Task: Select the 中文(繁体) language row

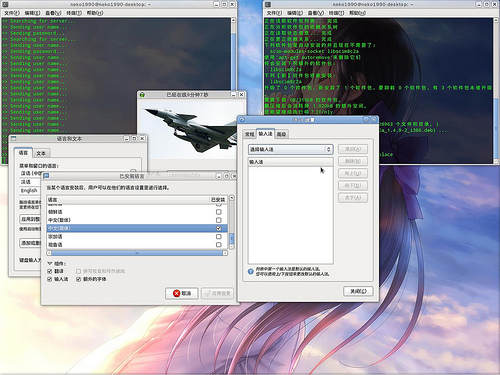Action: click(137, 220)
